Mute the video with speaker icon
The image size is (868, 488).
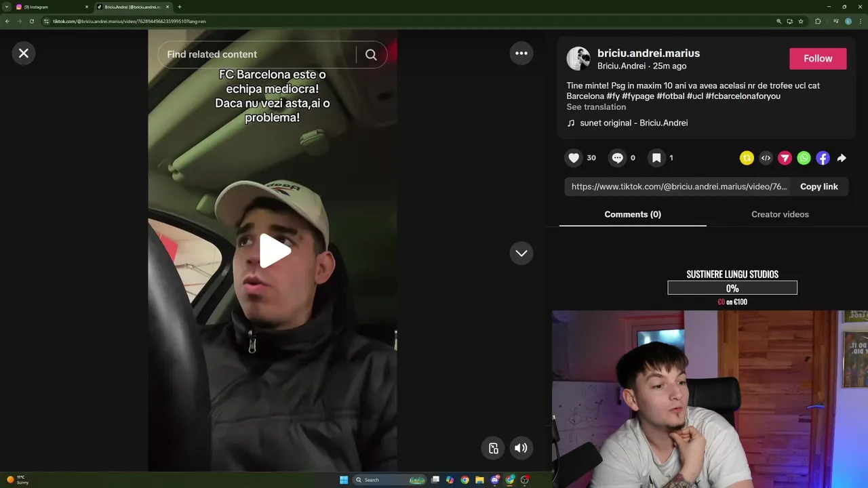tap(521, 447)
